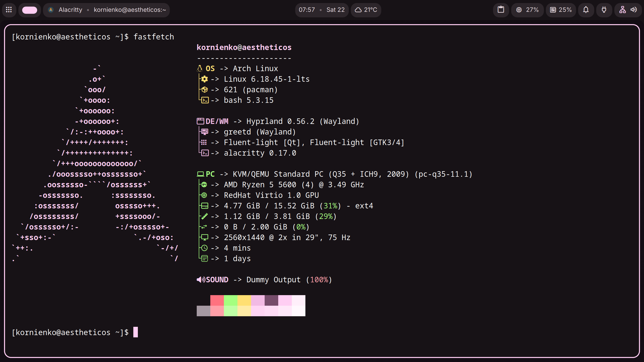Click the bright green swatch in the top palette row
Viewport: 644px width, 362px height.
point(231,300)
